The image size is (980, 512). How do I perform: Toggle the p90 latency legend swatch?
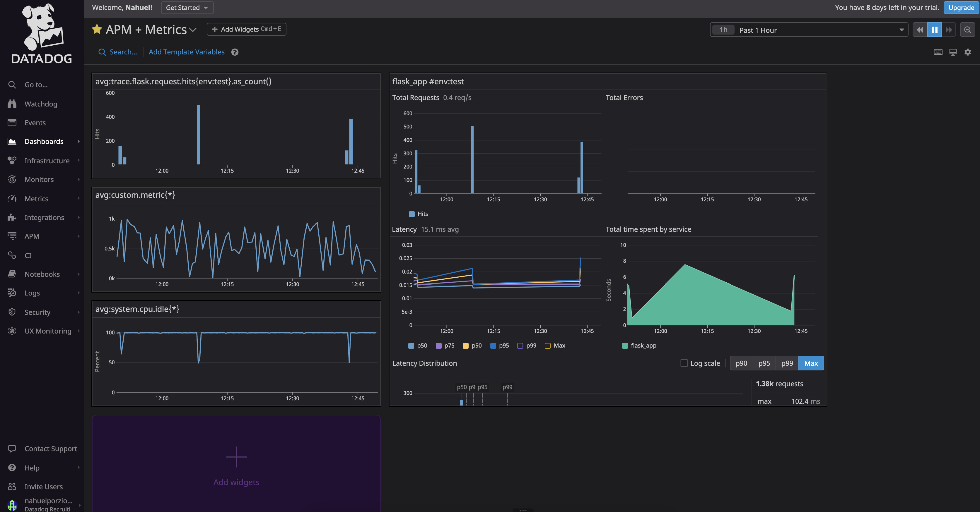point(465,346)
